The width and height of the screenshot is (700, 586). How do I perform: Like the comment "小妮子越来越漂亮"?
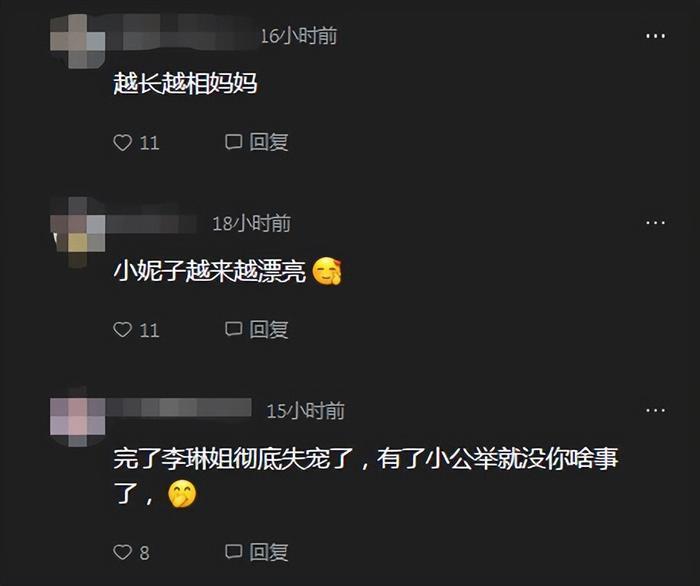click(x=122, y=330)
